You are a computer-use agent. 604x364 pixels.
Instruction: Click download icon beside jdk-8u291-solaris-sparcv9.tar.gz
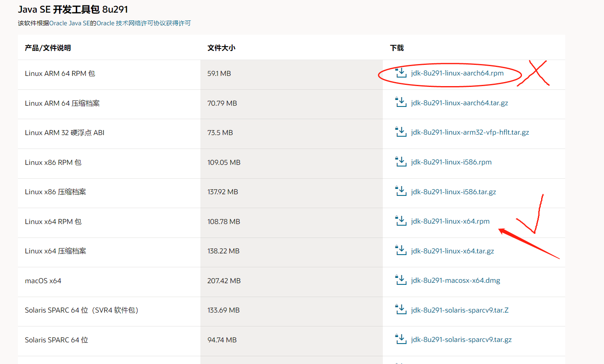click(x=401, y=339)
